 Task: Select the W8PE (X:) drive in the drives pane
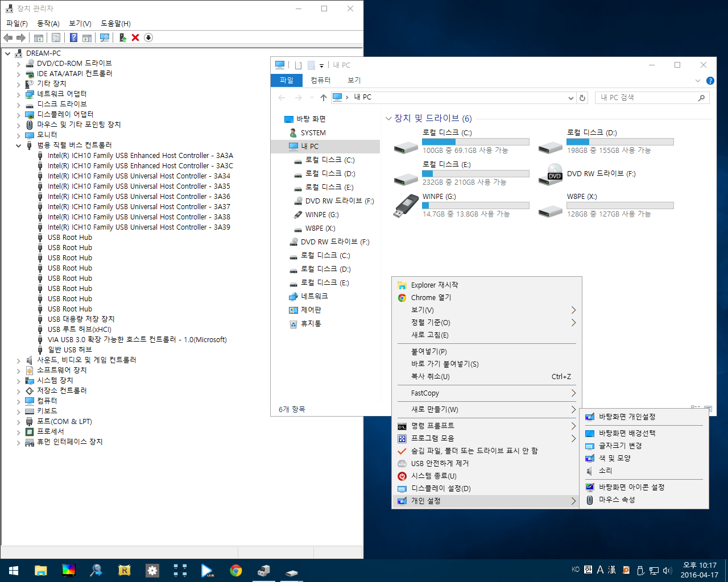tap(606, 205)
